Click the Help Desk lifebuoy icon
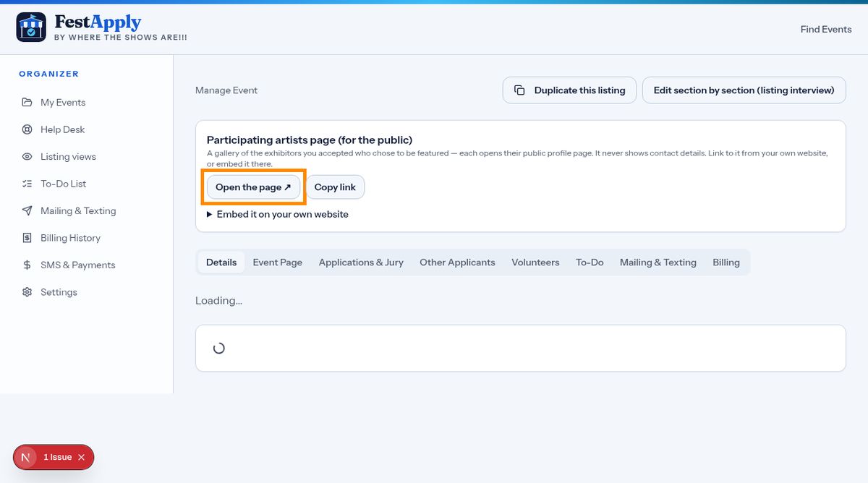This screenshot has height=483, width=868. pos(27,129)
